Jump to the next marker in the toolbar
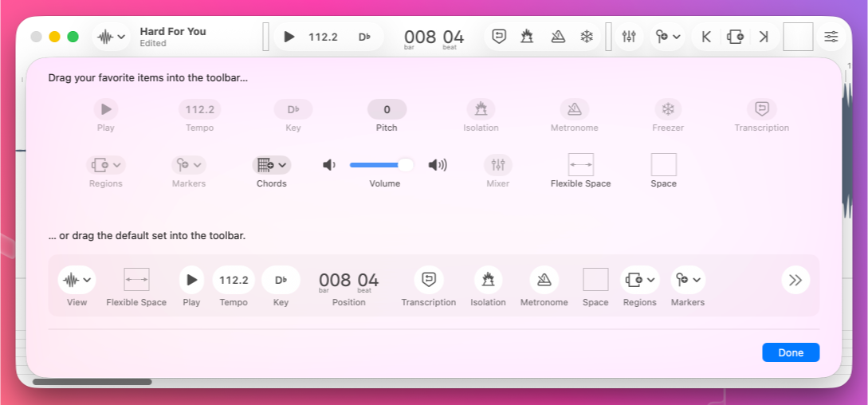The width and height of the screenshot is (868, 405). pos(764,37)
